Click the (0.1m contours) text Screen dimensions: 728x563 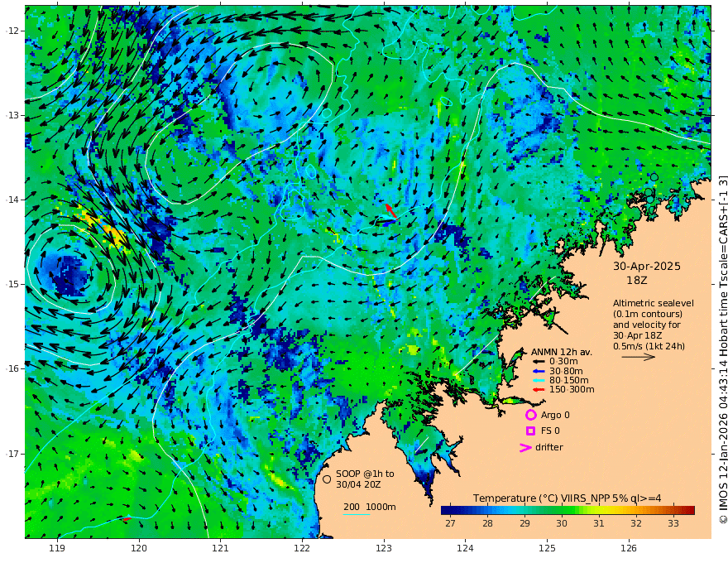(x=648, y=314)
